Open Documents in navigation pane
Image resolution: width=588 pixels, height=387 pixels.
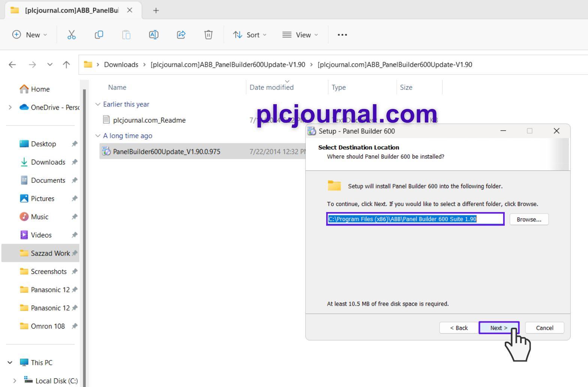tap(43, 180)
